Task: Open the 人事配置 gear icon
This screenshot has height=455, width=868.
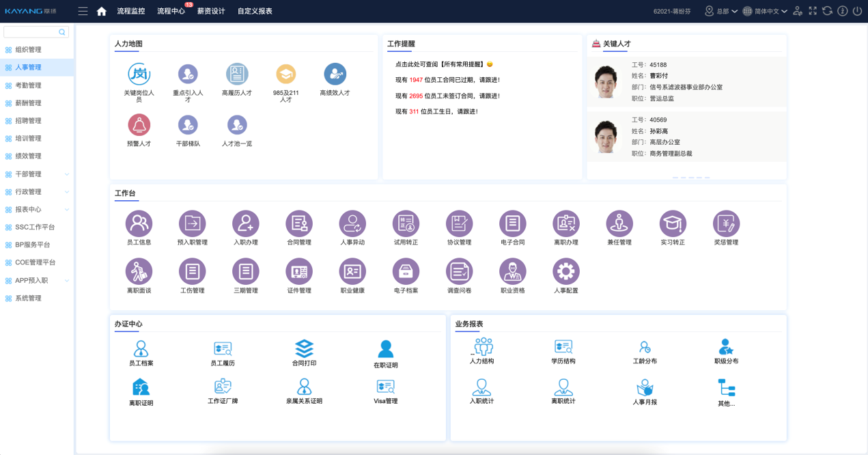Action: (565, 272)
